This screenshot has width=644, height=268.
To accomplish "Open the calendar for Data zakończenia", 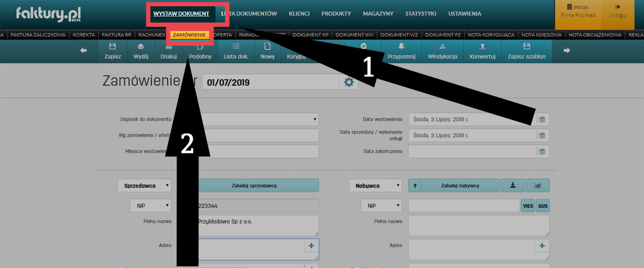I will 543,151.
